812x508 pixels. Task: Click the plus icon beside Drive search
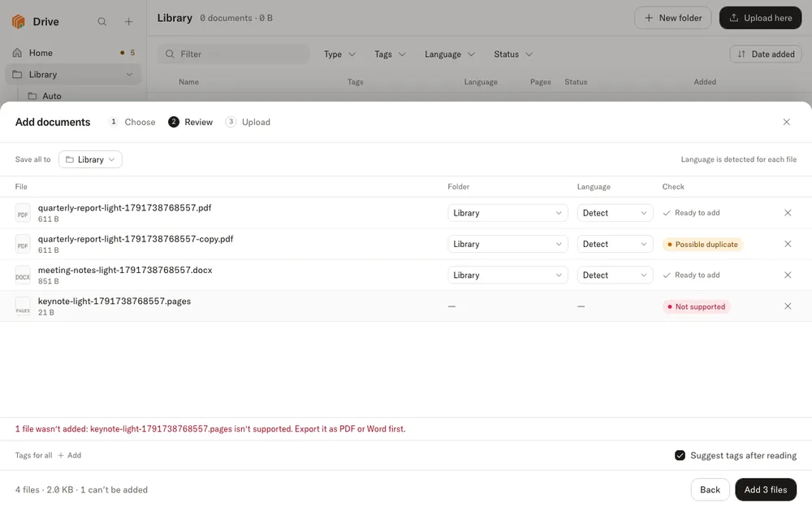pos(128,21)
